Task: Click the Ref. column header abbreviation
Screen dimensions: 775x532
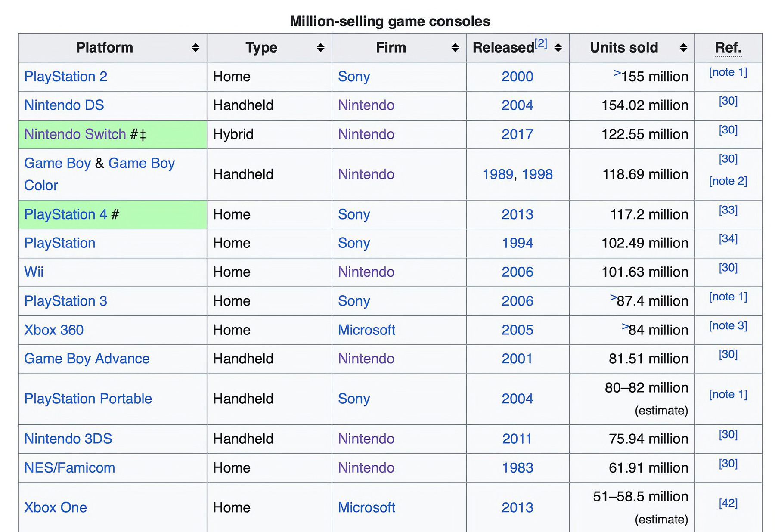Action: tap(728, 48)
